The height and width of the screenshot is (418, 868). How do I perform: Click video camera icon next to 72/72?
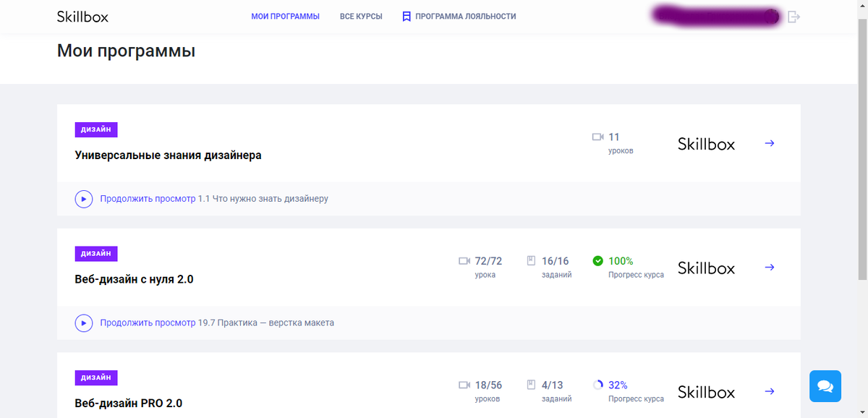point(464,261)
